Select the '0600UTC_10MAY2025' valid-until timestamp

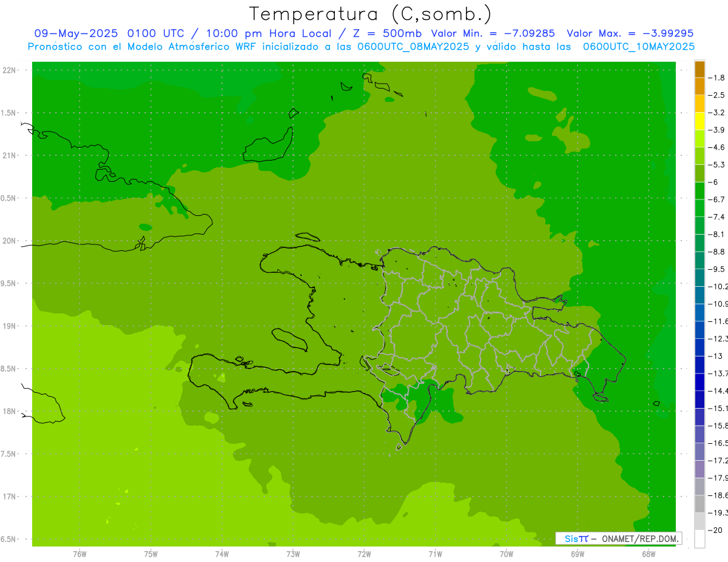pos(639,47)
